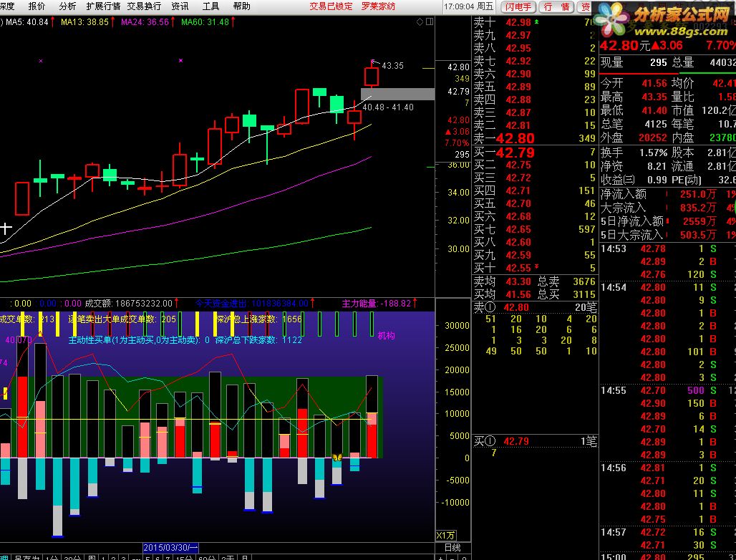This screenshot has width=736, height=560.
Task: Click the 日线 period label
Action: (452, 547)
